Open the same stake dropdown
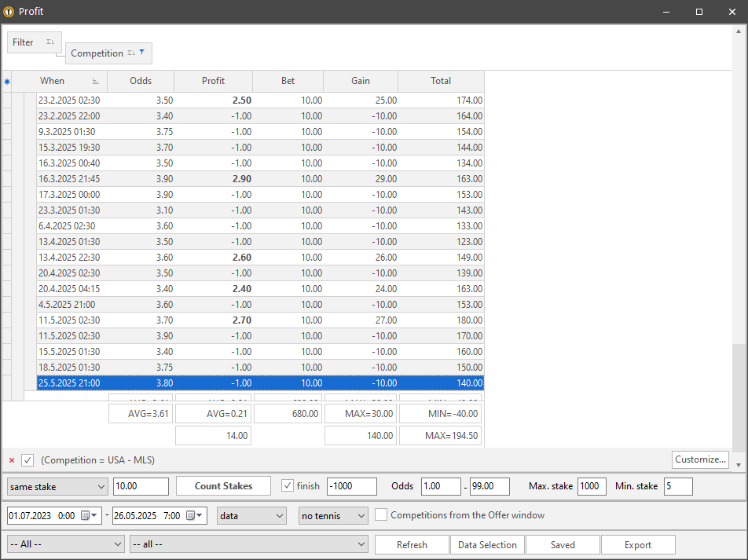 (x=57, y=487)
